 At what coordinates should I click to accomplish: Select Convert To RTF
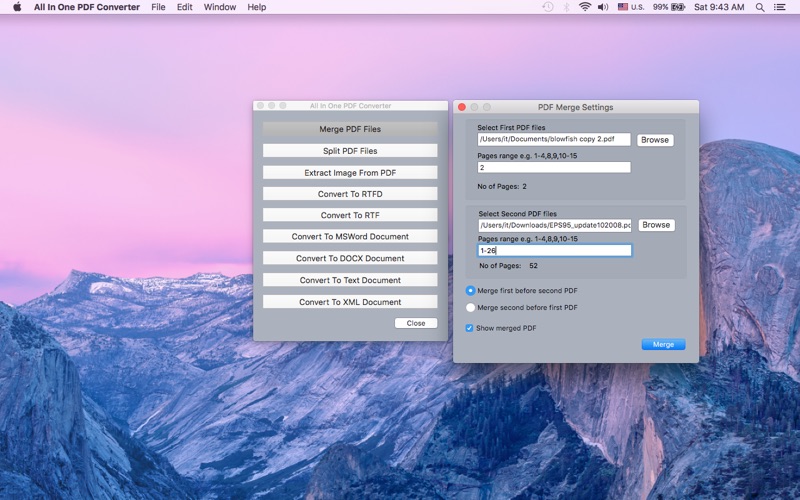tap(350, 215)
